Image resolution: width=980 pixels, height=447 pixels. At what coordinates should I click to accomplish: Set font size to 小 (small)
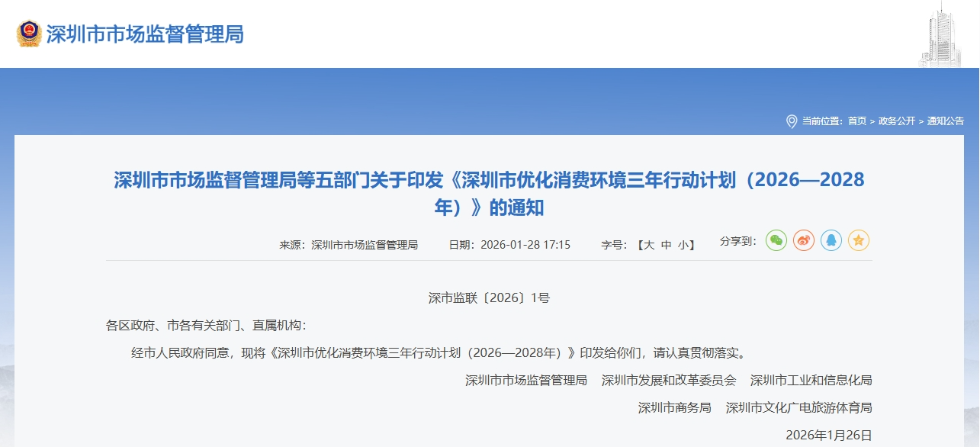pyautogui.click(x=683, y=245)
